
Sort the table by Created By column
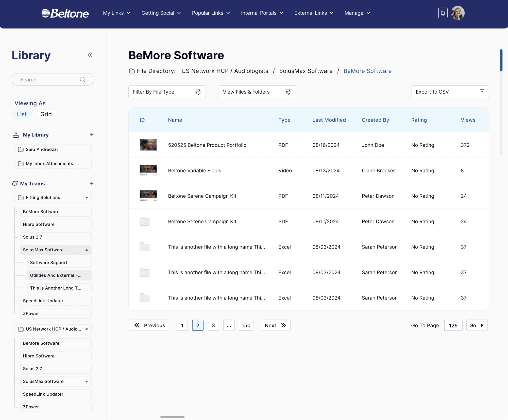click(375, 120)
